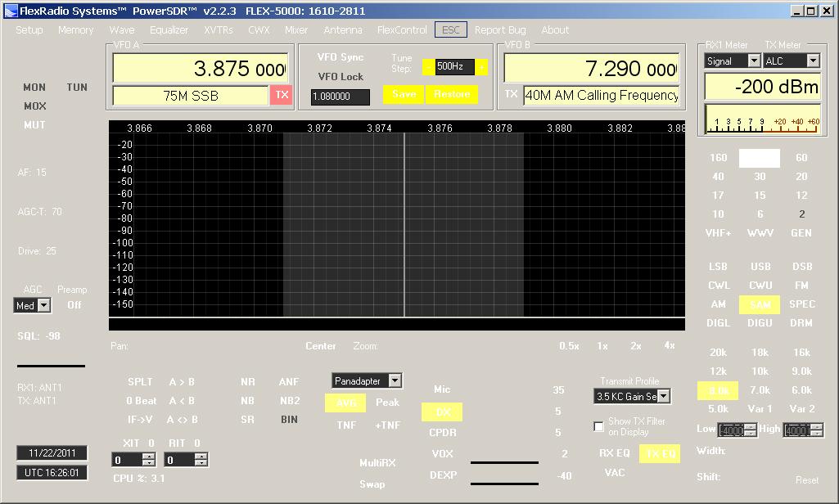The height and width of the screenshot is (504, 839).
Task: Click the VFO A frequency field
Action: coord(200,69)
